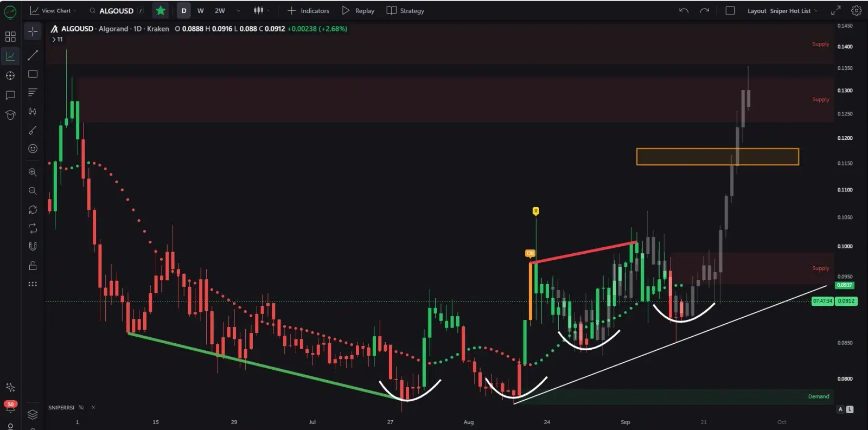Click the loop repeat arrows icon
The image size is (868, 430).
pyautogui.click(x=33, y=228)
